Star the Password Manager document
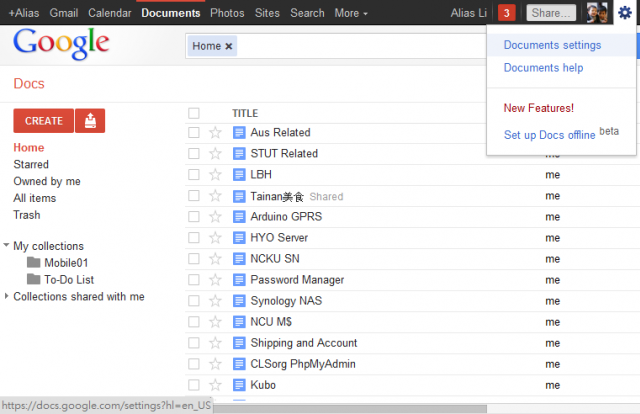 215,280
